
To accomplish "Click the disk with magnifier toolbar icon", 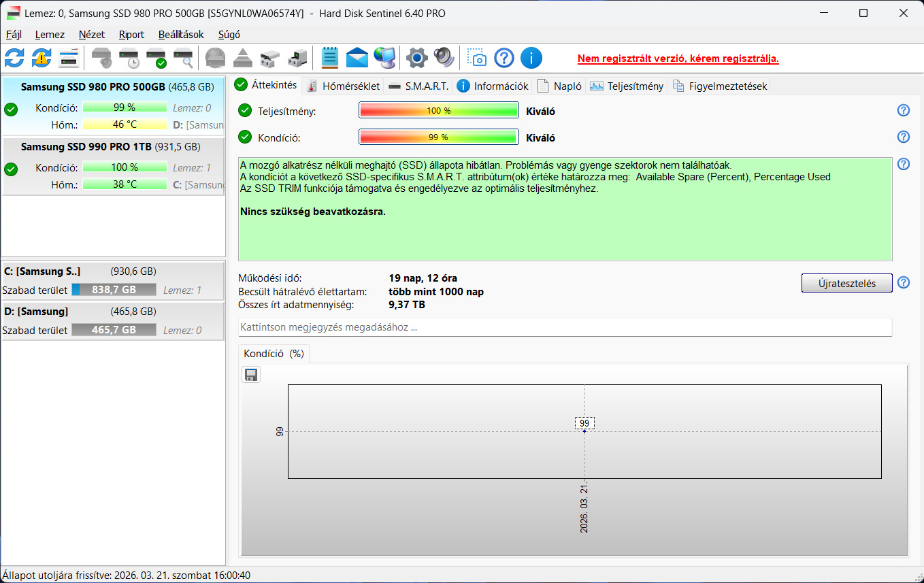I will point(183,58).
